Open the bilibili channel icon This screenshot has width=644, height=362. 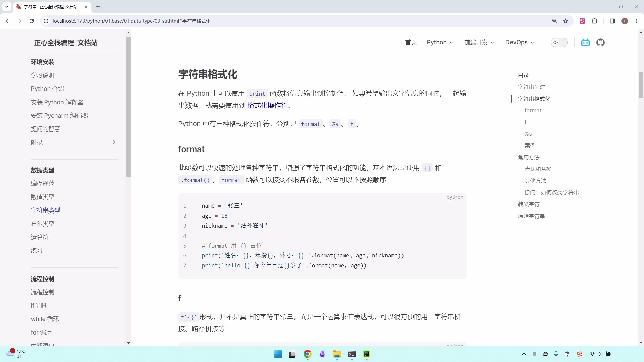(586, 42)
